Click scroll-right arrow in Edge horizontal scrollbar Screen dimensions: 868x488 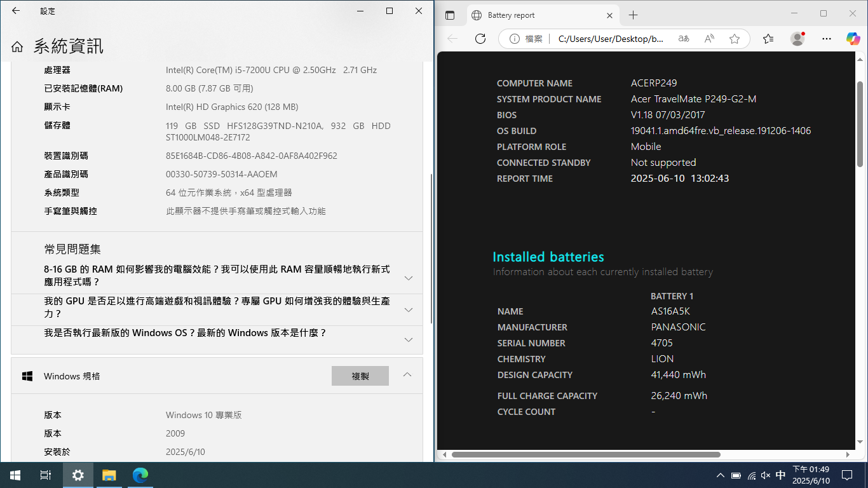(x=848, y=454)
